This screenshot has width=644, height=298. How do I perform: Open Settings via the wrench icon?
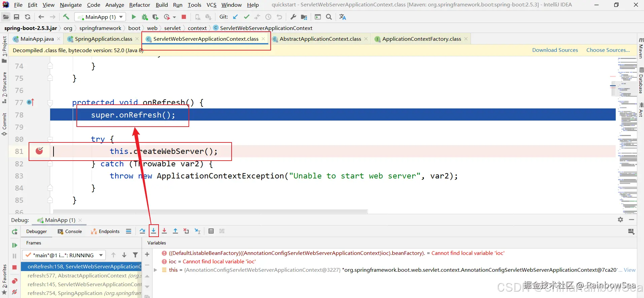point(293,17)
